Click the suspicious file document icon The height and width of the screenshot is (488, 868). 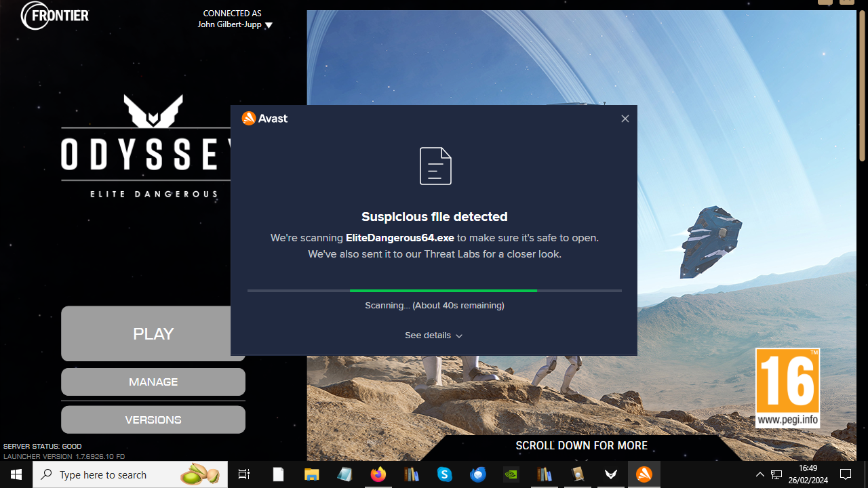point(435,166)
